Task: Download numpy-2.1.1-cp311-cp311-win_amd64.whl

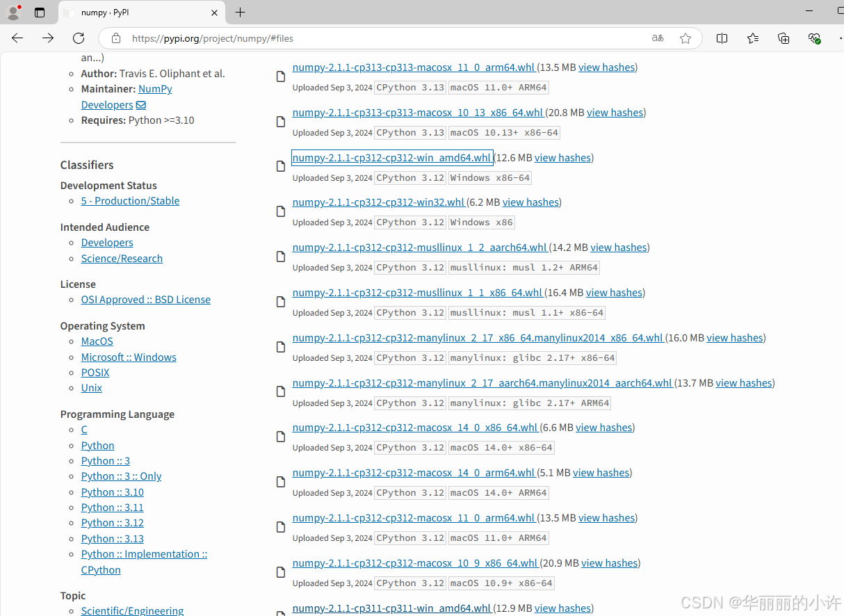Action: pyautogui.click(x=392, y=608)
